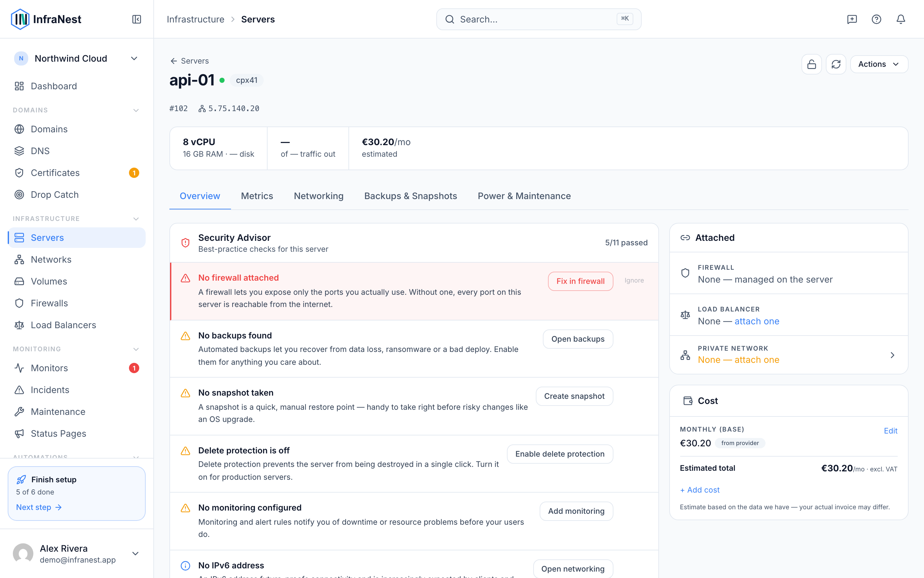924x578 pixels.
Task: Click the cpx41 server type badge
Action: [247, 80]
